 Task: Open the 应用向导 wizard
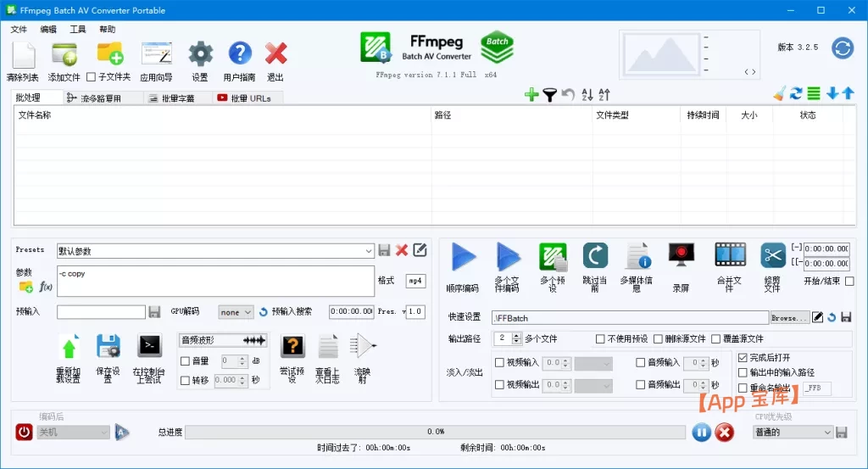[x=157, y=54]
